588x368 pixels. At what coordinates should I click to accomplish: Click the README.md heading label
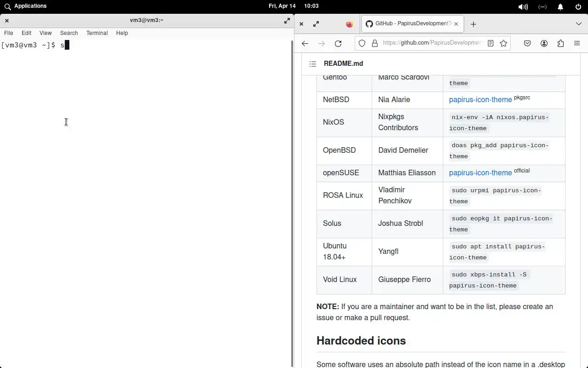coord(344,63)
